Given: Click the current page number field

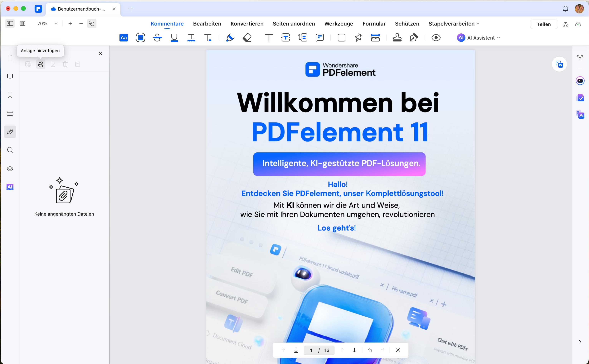Looking at the screenshot, I should point(311,350).
